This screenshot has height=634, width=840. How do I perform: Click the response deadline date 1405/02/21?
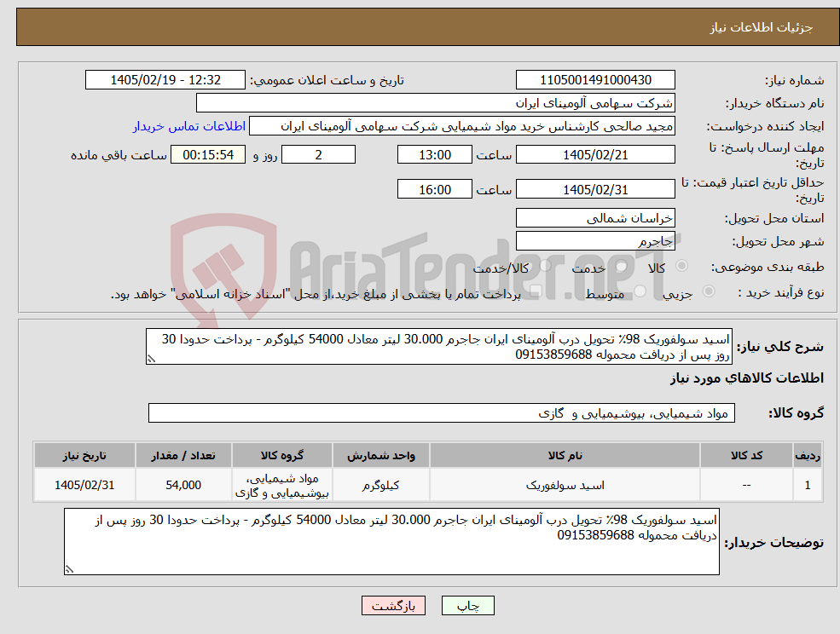point(595,155)
